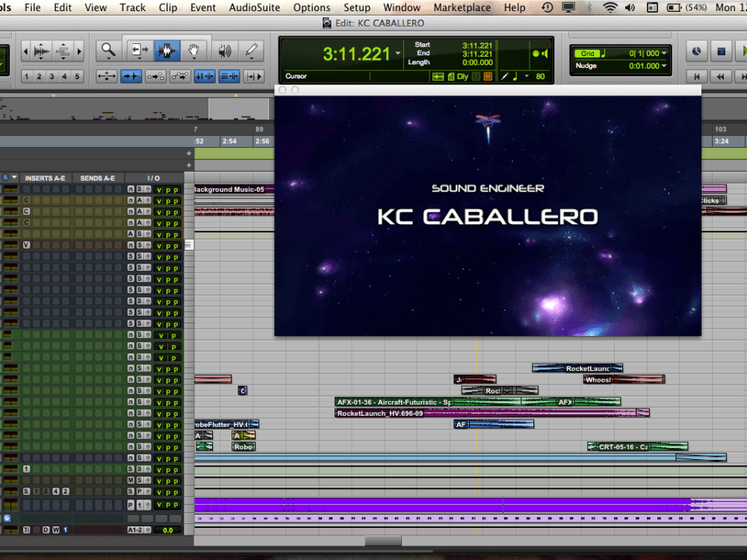Select the Pencil tool

click(252, 50)
